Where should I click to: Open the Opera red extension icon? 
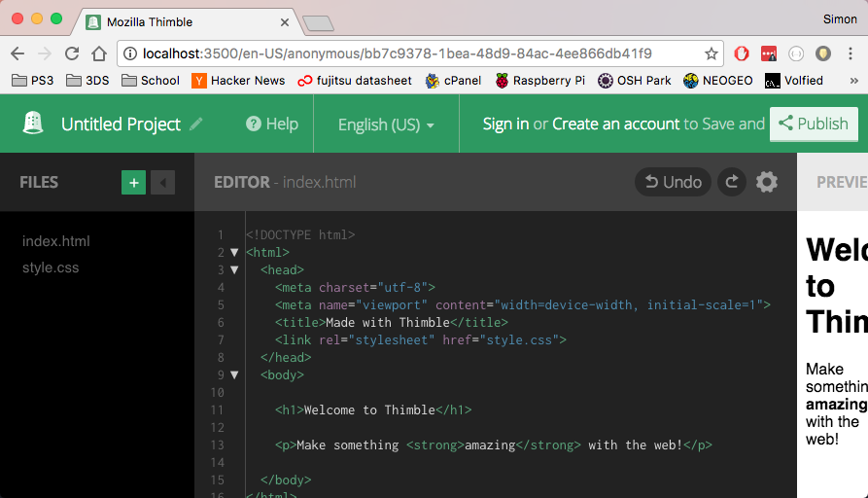(x=742, y=53)
